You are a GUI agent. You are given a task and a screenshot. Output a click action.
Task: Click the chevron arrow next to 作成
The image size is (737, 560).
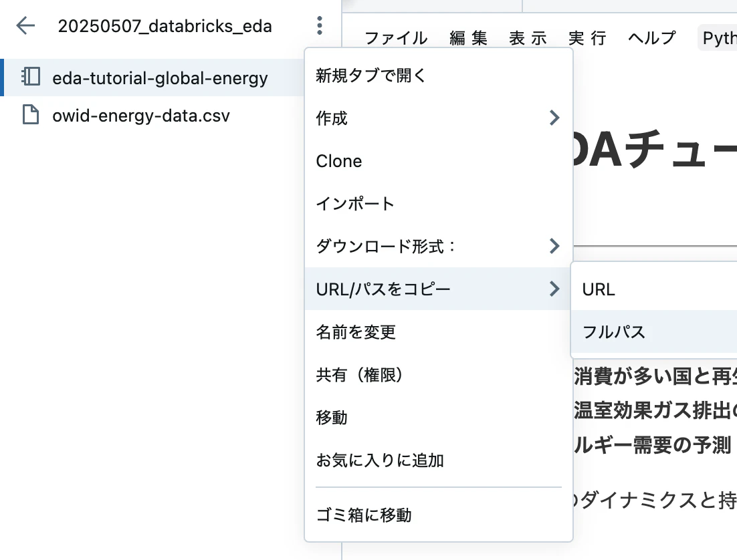point(554,118)
